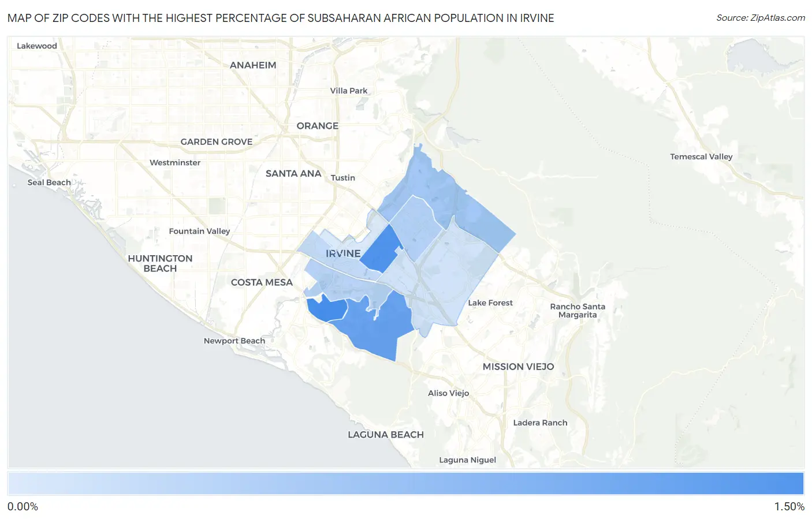Click the Tustin label
Image resolution: width=812 pixels, height=519 pixels.
(343, 178)
